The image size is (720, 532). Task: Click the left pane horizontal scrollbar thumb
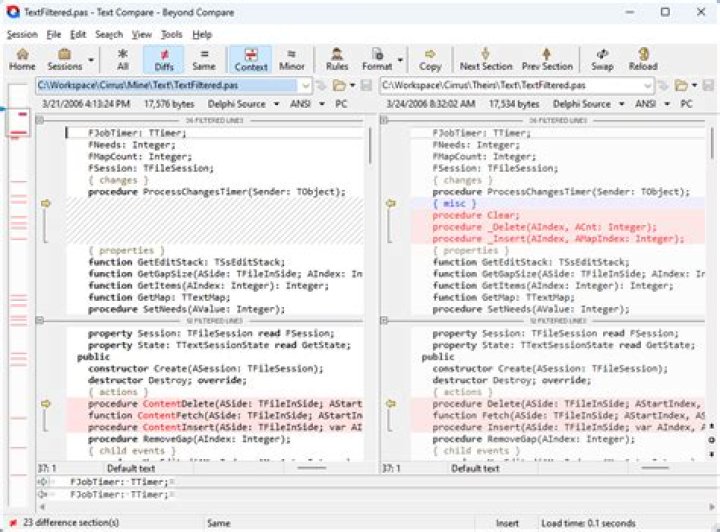click(312, 468)
